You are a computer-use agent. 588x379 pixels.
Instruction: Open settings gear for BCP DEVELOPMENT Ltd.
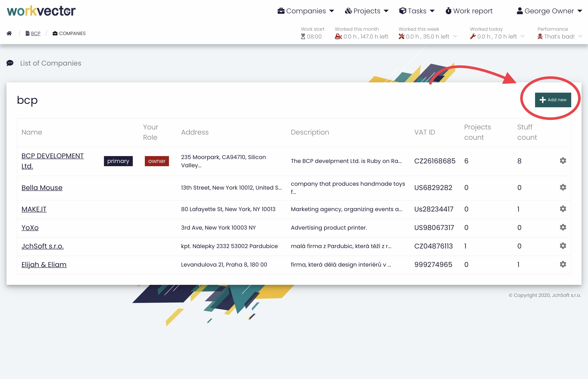click(x=563, y=161)
